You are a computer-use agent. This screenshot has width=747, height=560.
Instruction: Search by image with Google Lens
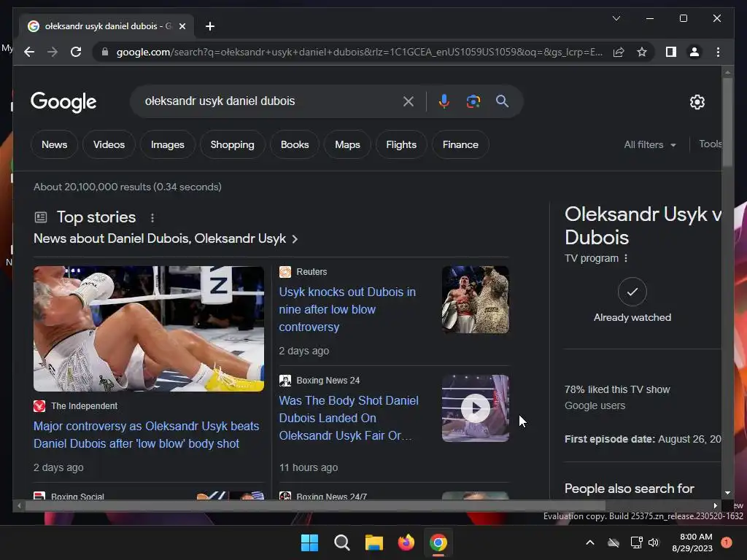point(473,101)
